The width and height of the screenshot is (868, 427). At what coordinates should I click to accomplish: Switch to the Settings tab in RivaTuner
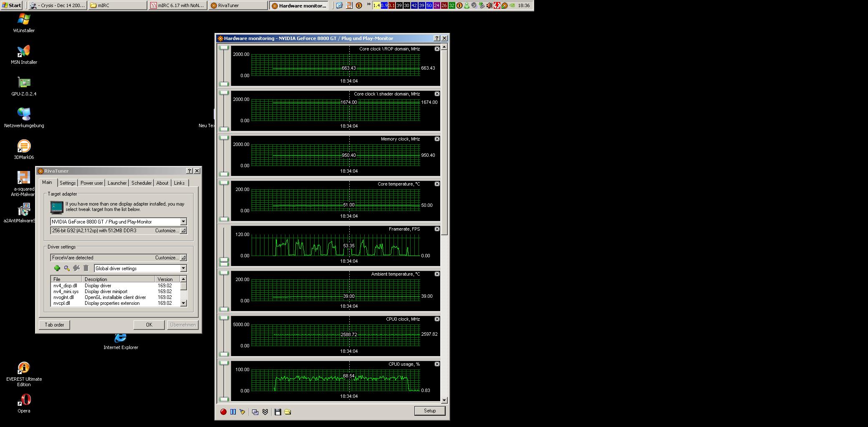tap(68, 183)
